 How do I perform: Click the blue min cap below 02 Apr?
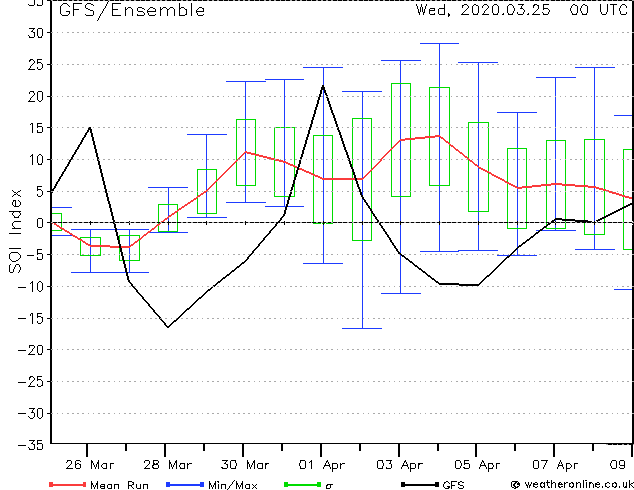[x=362, y=328]
